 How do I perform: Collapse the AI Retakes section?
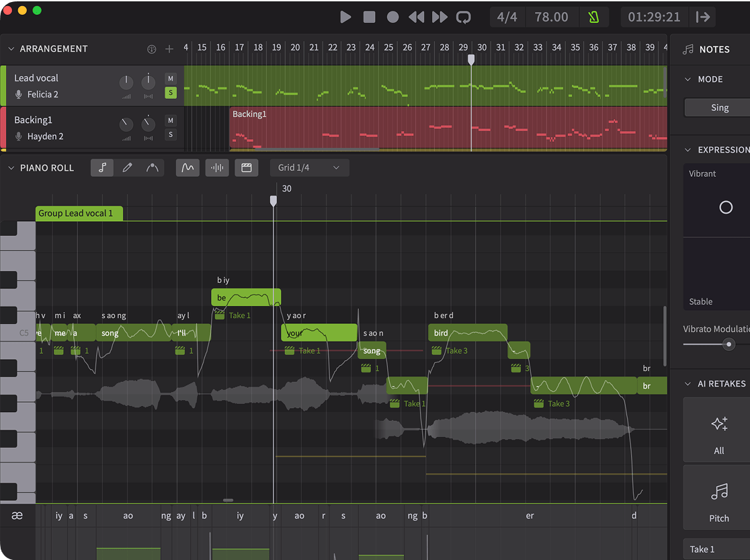point(687,384)
